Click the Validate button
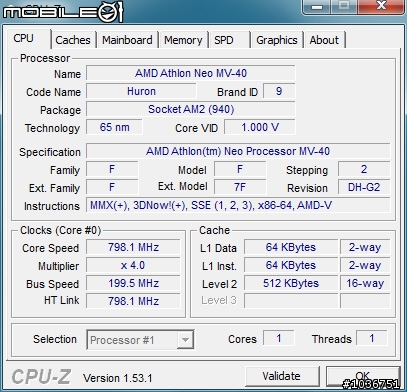 (281, 376)
